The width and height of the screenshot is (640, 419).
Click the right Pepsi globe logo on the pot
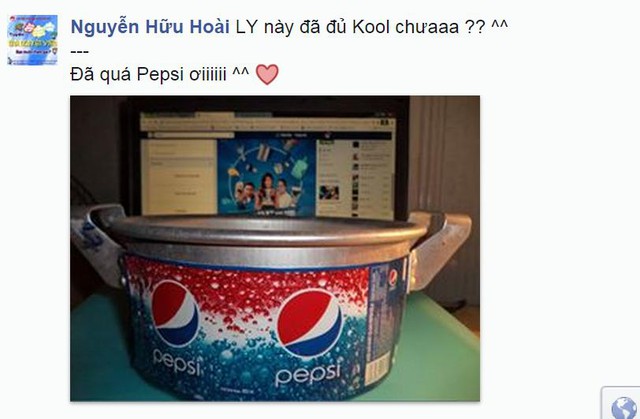click(x=310, y=322)
